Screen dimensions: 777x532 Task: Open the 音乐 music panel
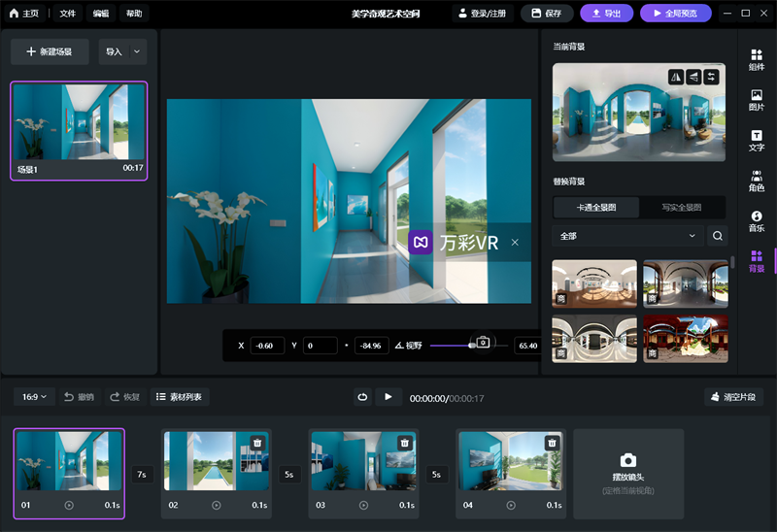(756, 221)
